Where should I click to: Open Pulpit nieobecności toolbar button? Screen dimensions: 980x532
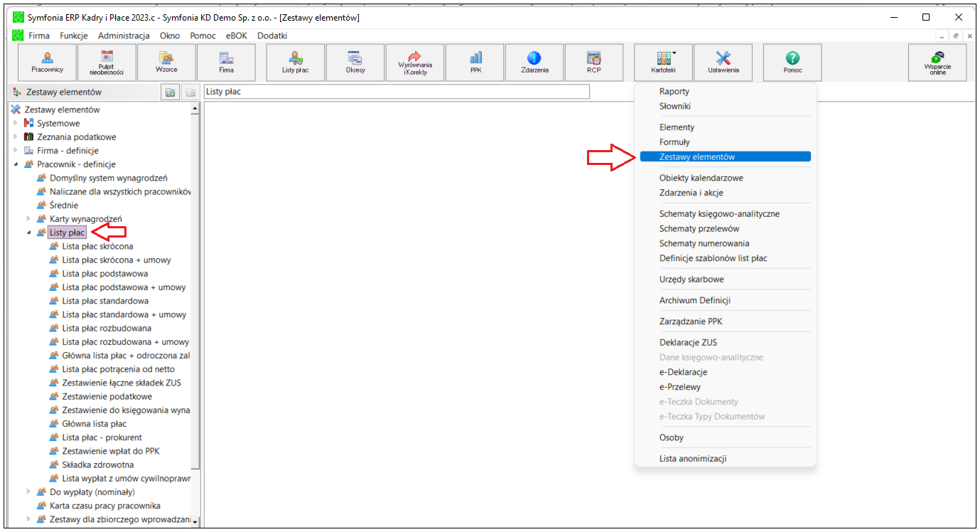pos(107,63)
